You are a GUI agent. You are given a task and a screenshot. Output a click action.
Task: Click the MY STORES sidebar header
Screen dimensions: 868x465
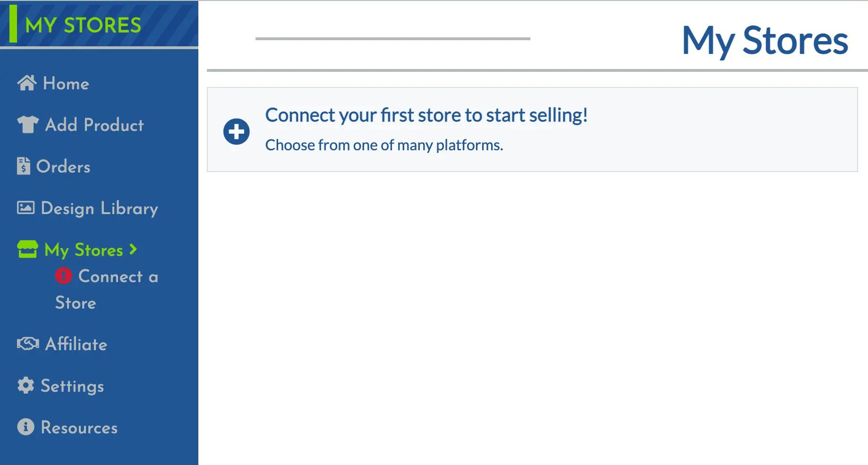(83, 25)
